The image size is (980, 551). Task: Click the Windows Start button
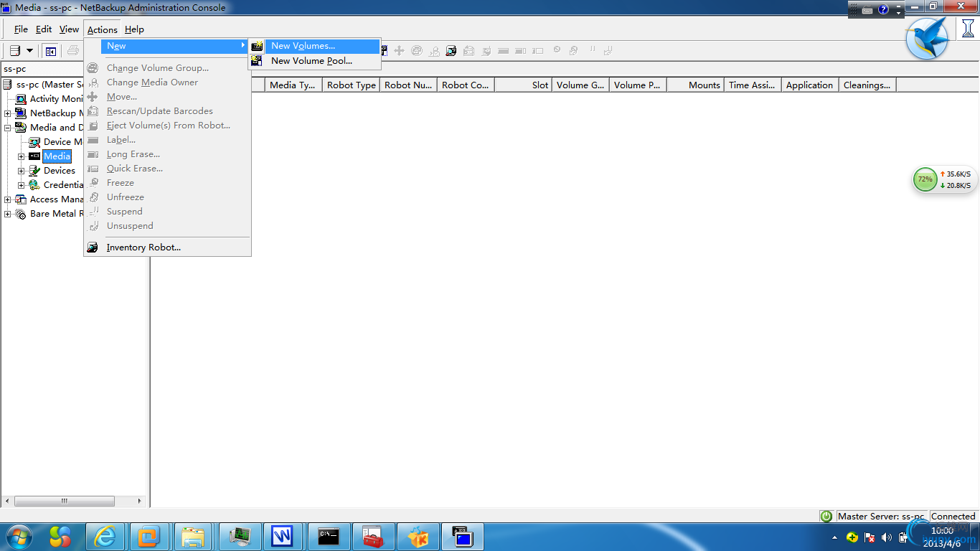coord(19,537)
